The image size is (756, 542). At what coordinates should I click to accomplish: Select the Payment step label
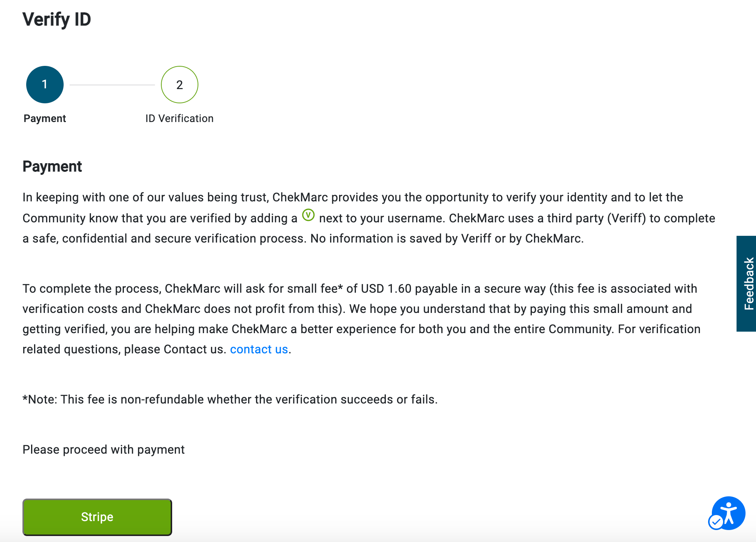tap(45, 118)
